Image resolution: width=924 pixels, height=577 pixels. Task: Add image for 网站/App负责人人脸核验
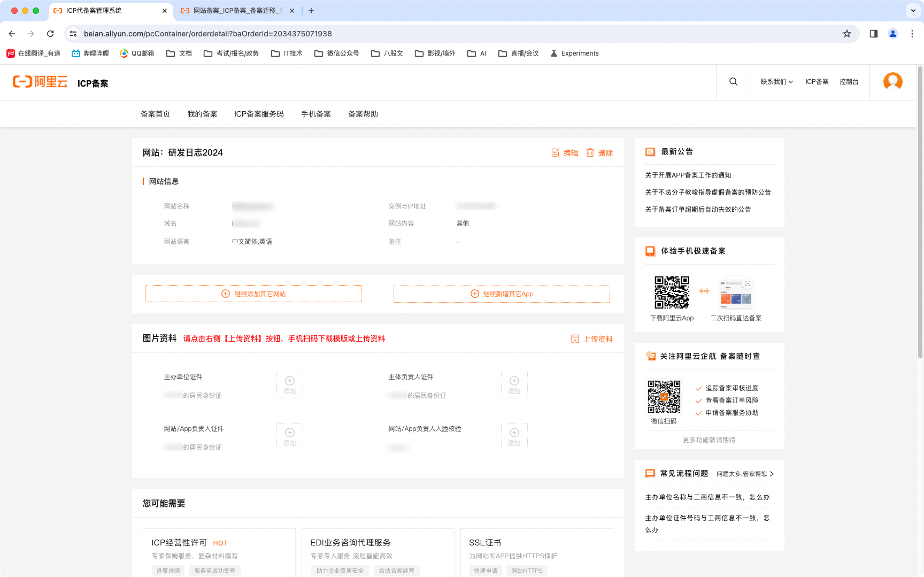coord(514,437)
